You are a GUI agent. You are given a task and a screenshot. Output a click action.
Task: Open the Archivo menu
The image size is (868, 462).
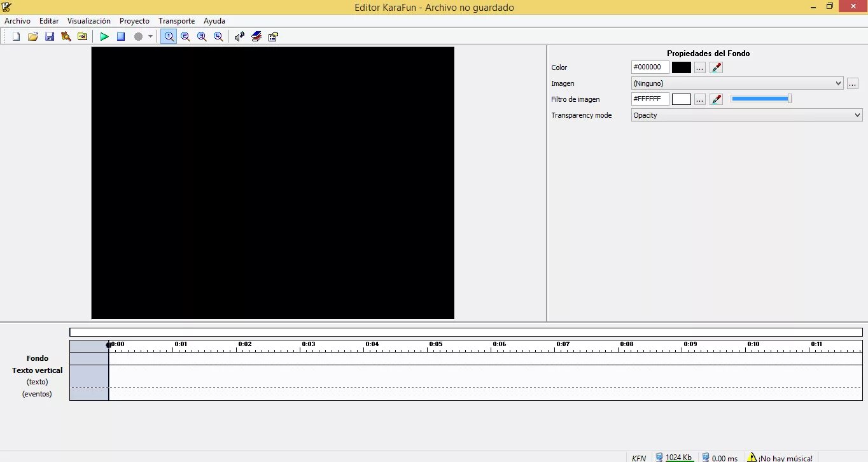pyautogui.click(x=17, y=21)
